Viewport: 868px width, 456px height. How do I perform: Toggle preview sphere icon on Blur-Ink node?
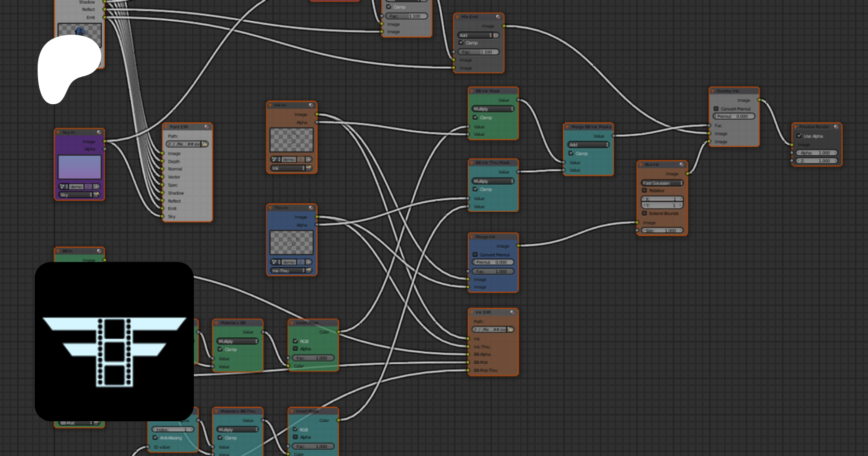tap(681, 165)
